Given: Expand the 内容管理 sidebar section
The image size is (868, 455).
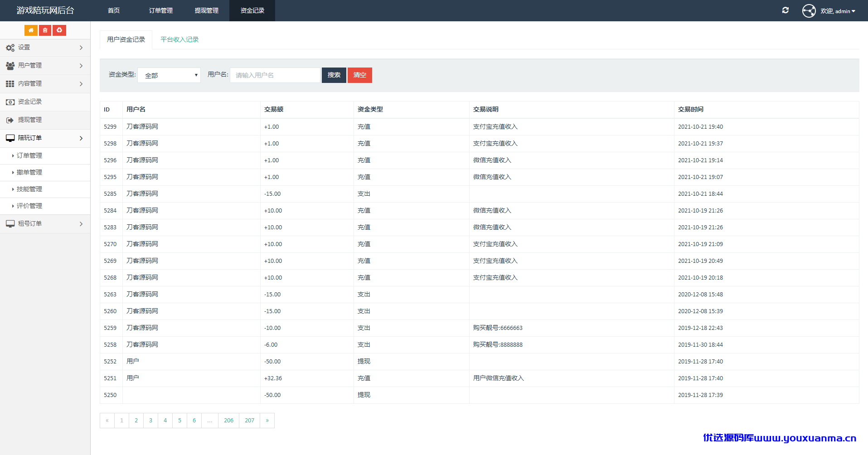Looking at the screenshot, I should tap(45, 84).
